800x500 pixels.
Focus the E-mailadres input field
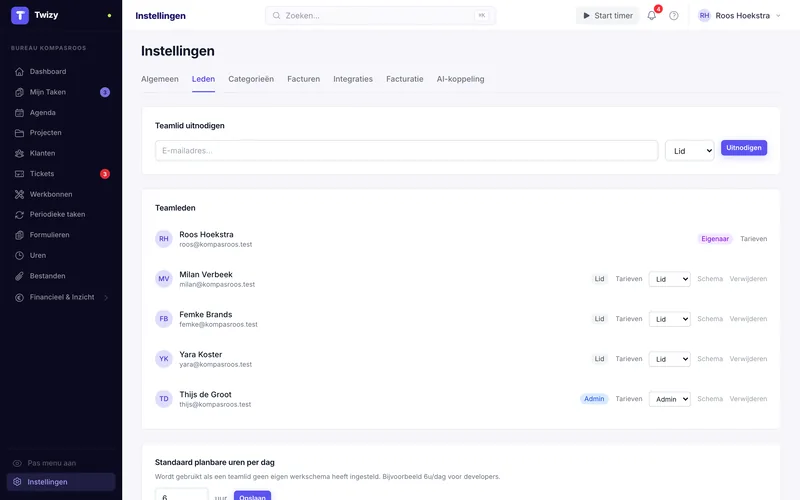pos(406,151)
